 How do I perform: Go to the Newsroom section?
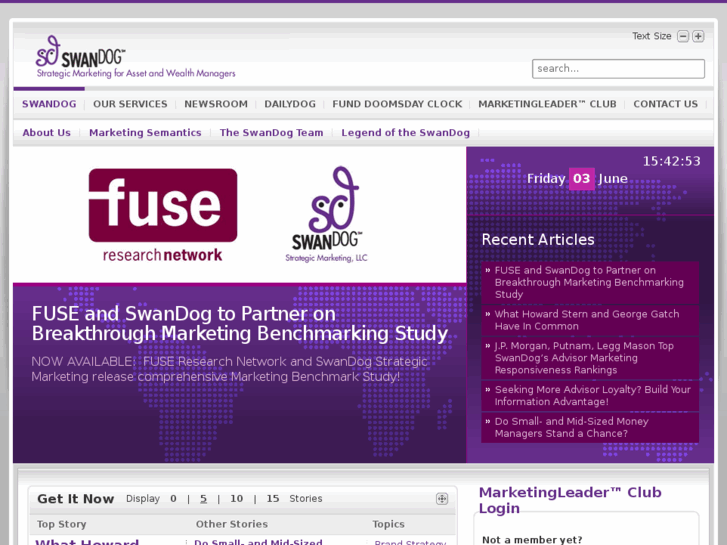coord(216,104)
